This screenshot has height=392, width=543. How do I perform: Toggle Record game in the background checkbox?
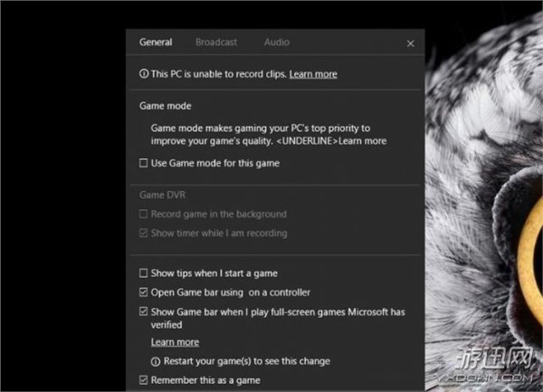coord(143,214)
